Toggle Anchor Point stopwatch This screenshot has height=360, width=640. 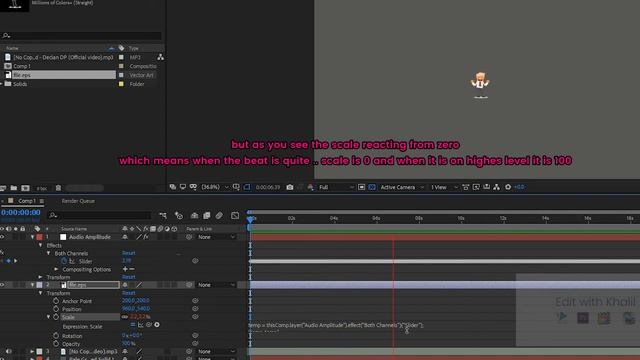pyautogui.click(x=56, y=301)
